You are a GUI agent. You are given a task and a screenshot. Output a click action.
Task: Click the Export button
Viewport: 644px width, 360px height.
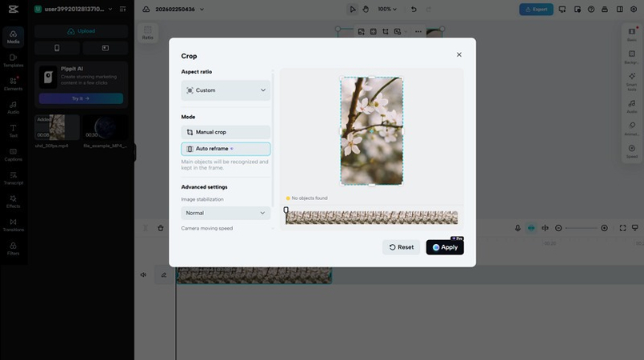point(536,9)
